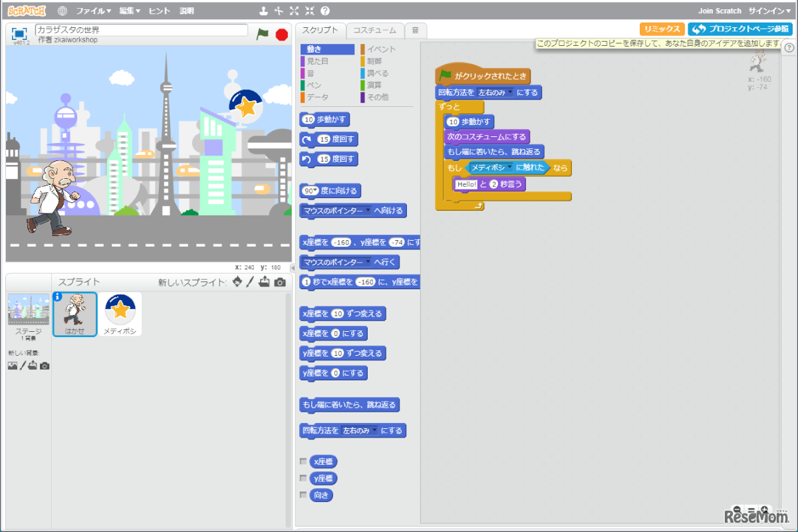Choose a new sprite from the library icon
Screen dimensions: 798x532
click(x=237, y=281)
